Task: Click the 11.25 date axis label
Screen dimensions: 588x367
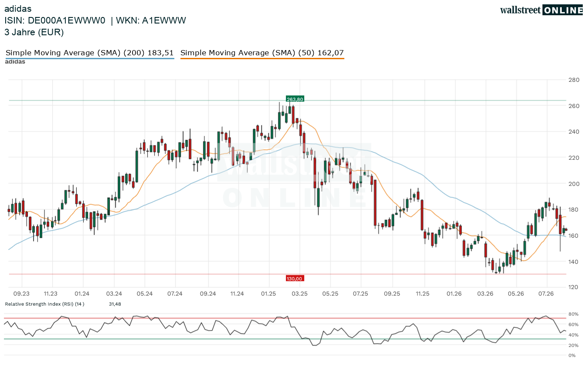Action: tap(423, 294)
